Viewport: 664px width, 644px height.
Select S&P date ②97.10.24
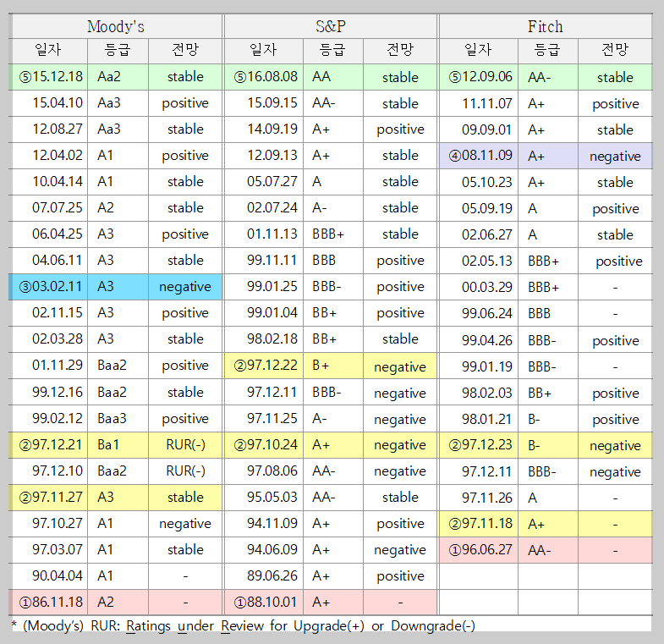(264, 445)
